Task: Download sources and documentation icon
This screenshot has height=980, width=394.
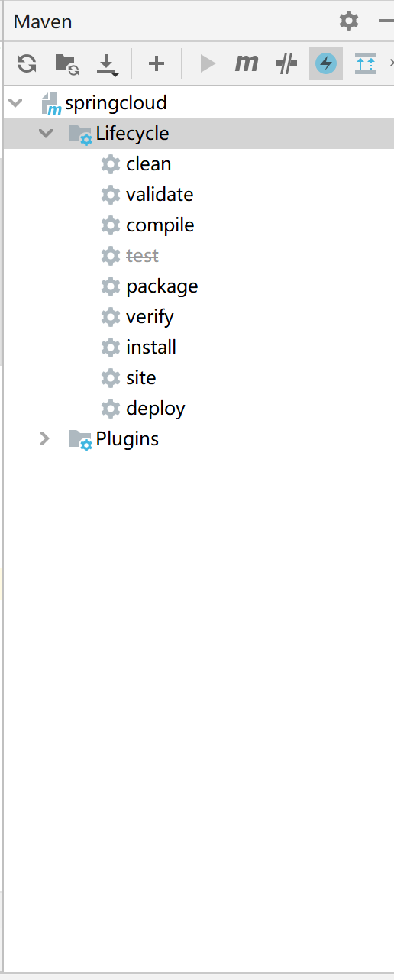Action: tap(108, 64)
